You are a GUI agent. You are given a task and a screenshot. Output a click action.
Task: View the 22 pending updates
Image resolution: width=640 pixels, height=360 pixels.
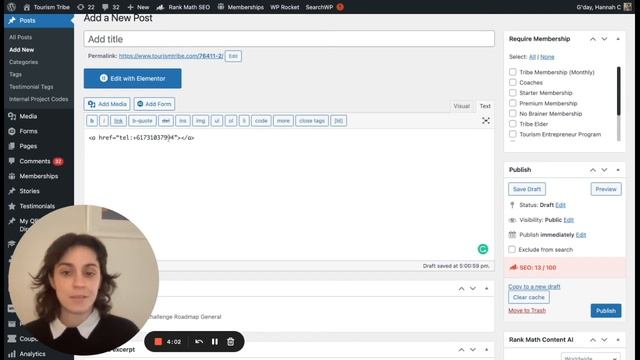point(86,7)
